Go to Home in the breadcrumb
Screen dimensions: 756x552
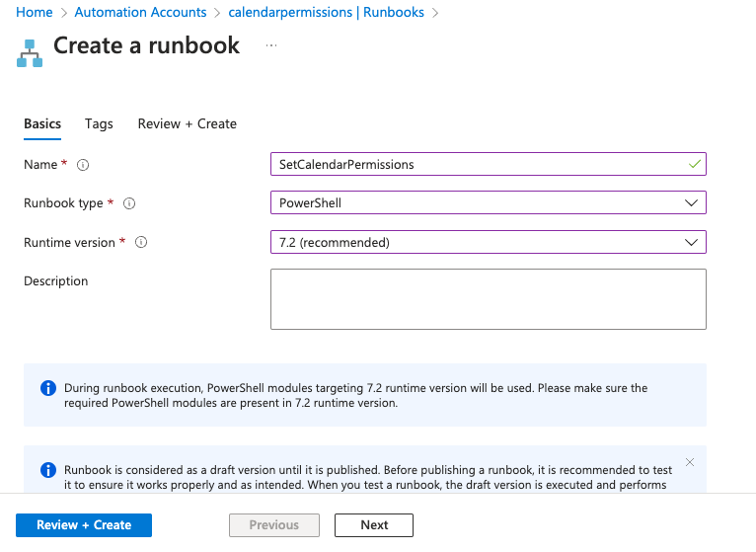(35, 12)
